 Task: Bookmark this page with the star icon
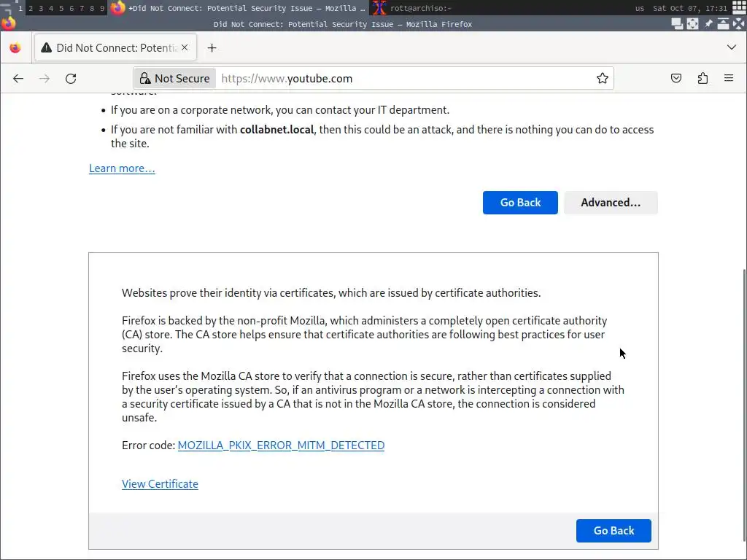(602, 78)
